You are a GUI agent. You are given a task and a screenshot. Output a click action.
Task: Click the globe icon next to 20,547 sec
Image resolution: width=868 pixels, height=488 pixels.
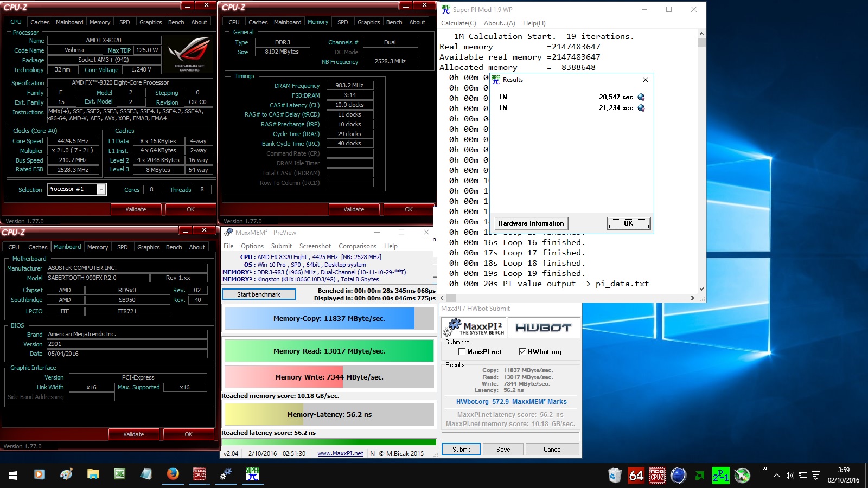pos(641,97)
